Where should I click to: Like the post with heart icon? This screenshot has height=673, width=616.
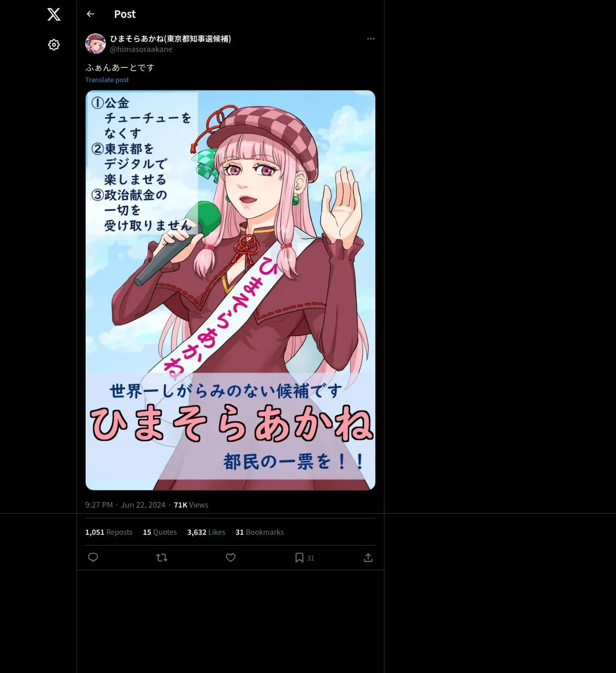230,557
